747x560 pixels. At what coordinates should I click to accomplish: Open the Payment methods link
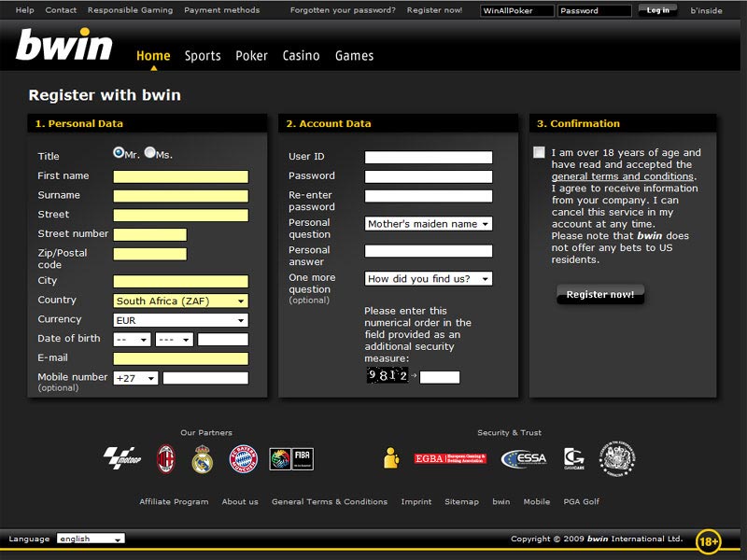pos(222,10)
